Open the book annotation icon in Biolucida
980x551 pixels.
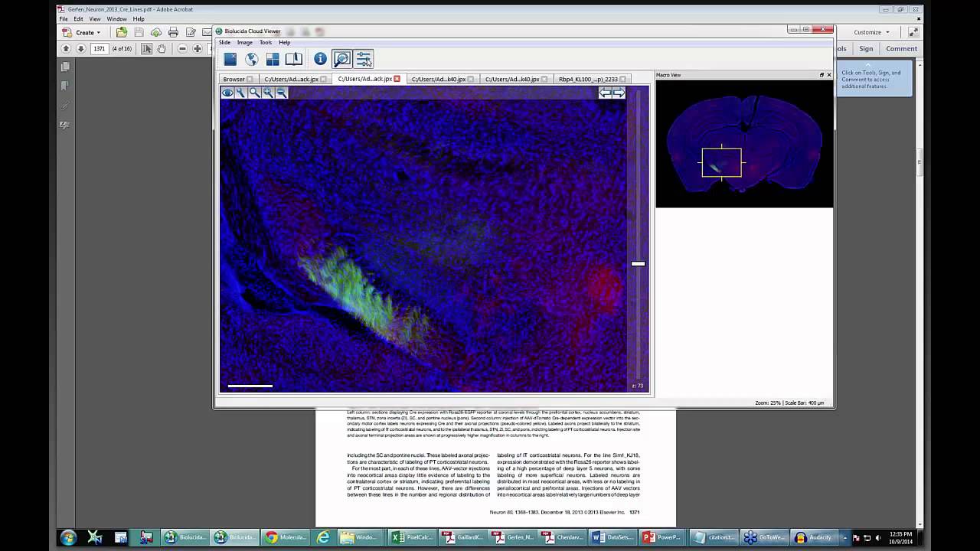294,59
